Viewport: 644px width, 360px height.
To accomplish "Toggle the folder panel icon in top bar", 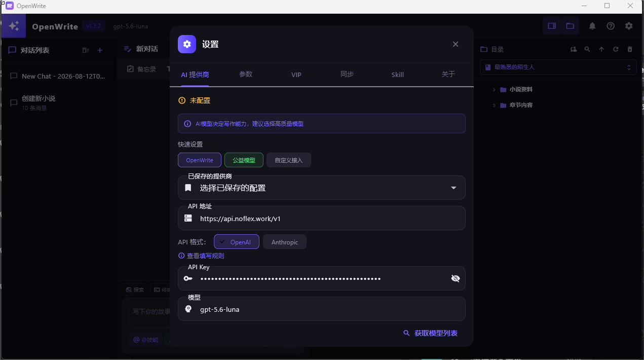I will click(x=570, y=26).
